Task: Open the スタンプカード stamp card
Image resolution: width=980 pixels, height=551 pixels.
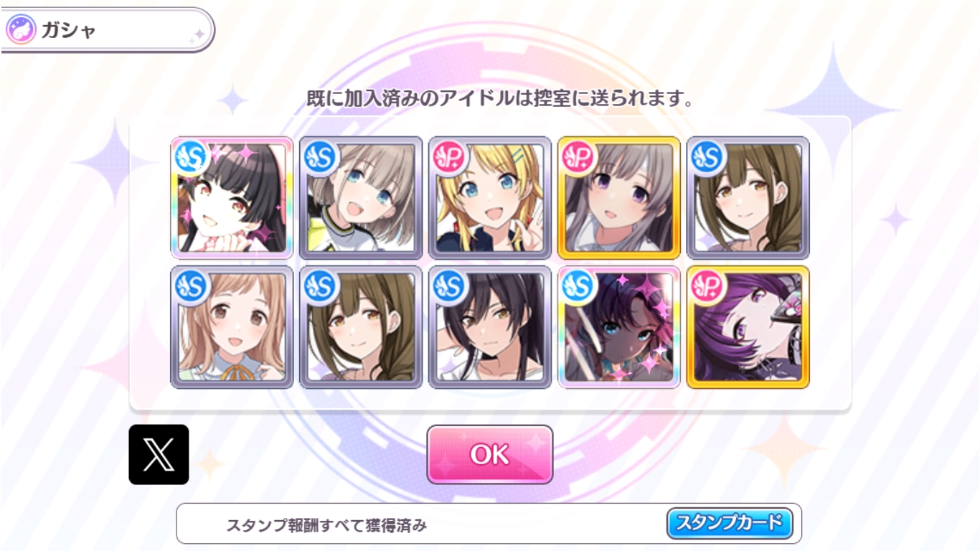Action: 730,523
